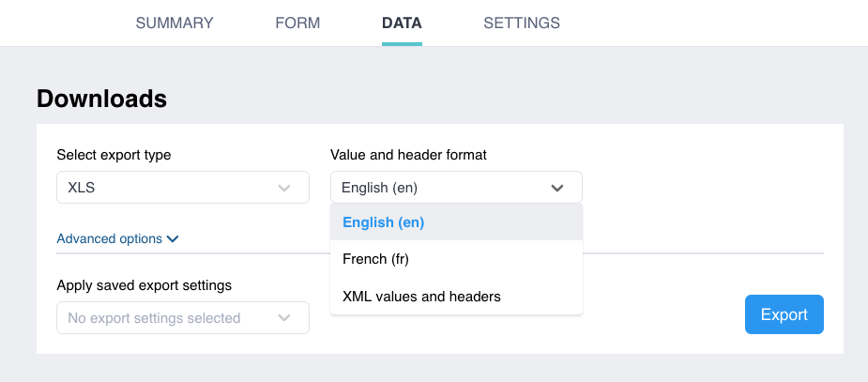Viewport: 868px width, 382px height.
Task: Switch to the SUMMARY tab
Action: [175, 23]
